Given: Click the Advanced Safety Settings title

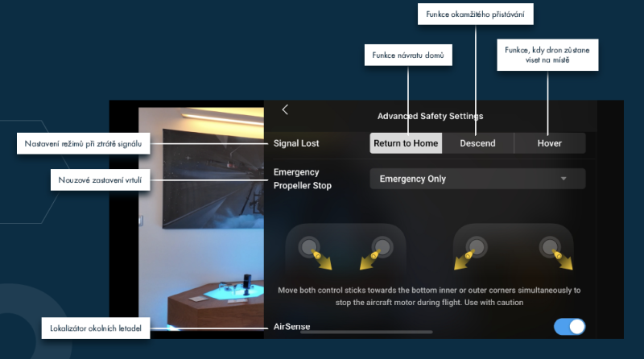Looking at the screenshot, I should point(430,116).
